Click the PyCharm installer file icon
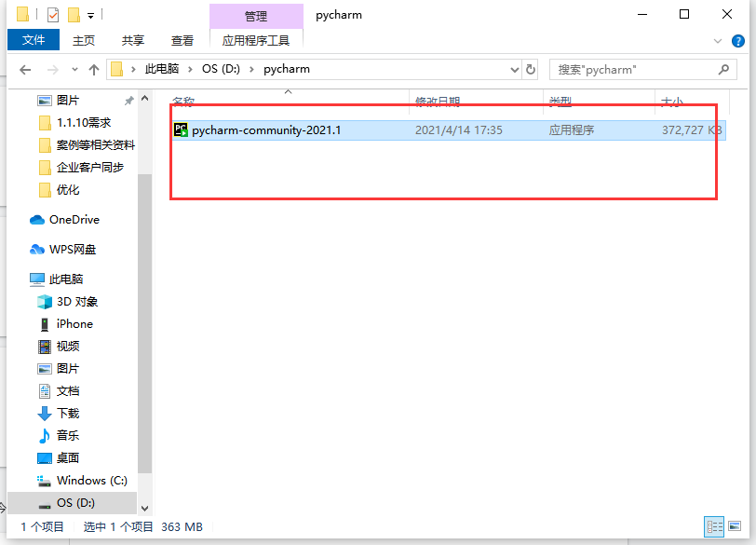Viewport: 756px width, 545px height. [x=181, y=129]
